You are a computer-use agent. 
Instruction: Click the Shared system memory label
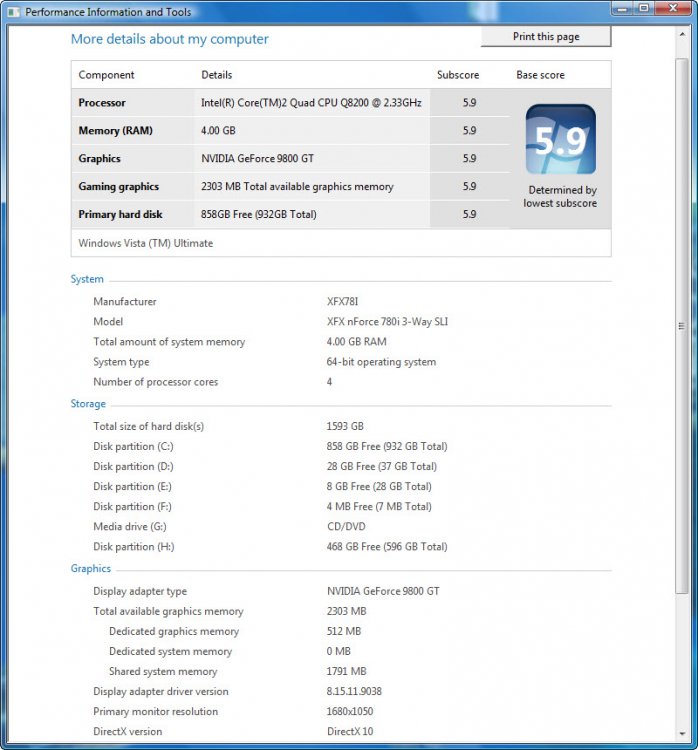coord(163,672)
